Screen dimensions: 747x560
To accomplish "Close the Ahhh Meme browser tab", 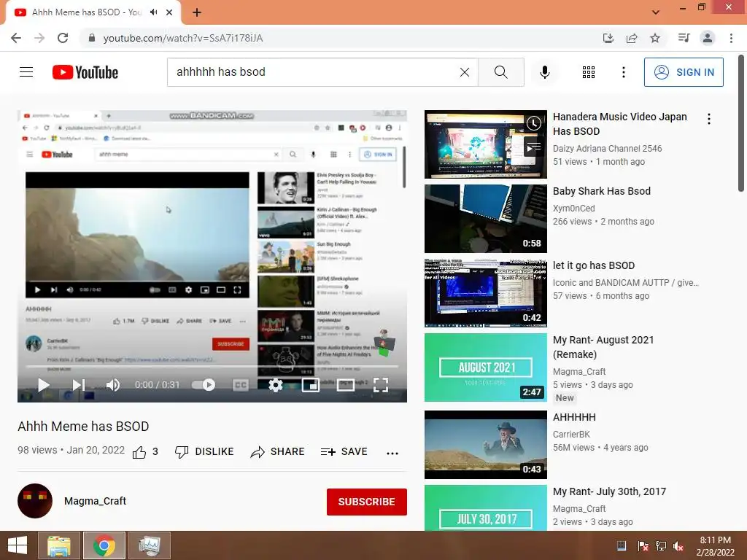I will 169,12.
